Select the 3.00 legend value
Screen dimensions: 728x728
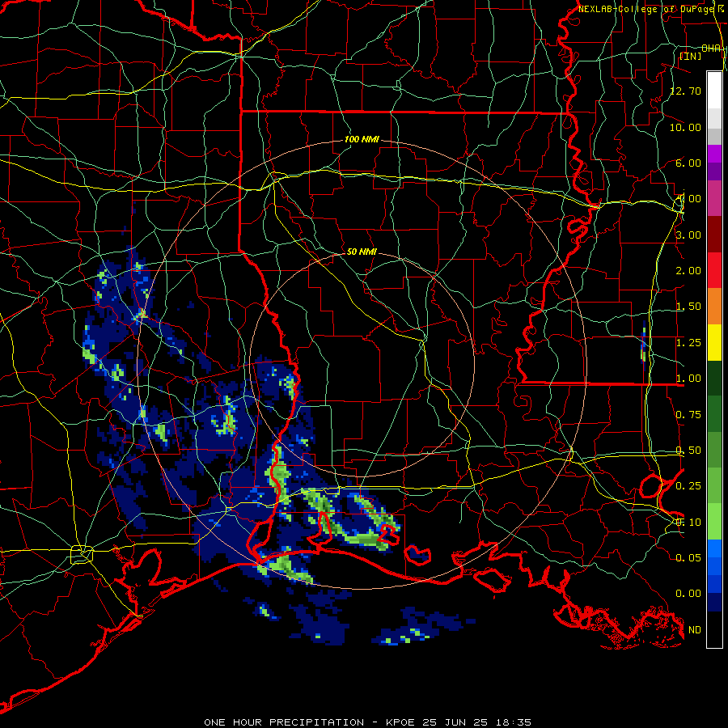688,235
